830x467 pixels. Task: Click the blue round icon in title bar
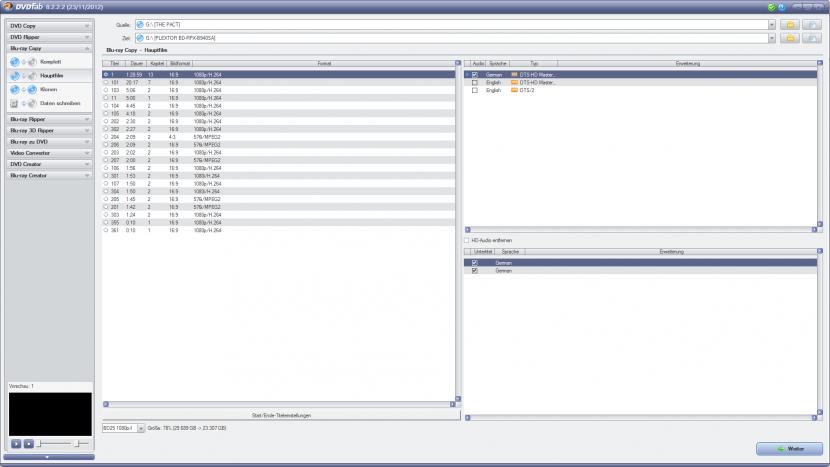tap(781, 7)
